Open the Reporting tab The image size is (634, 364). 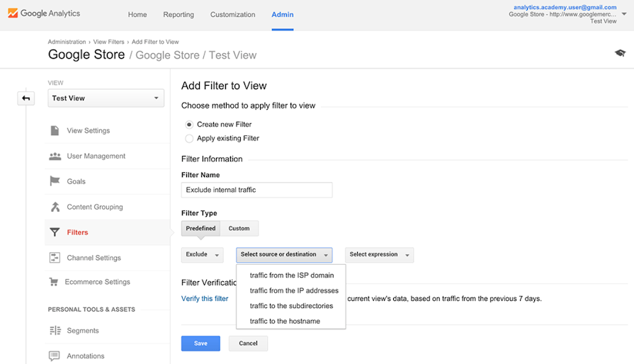pos(178,14)
